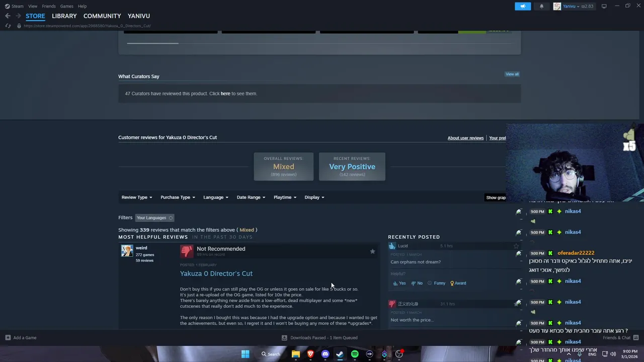Open reviewer 正义的化身 profile name
644x362 pixels.
tap(408, 304)
